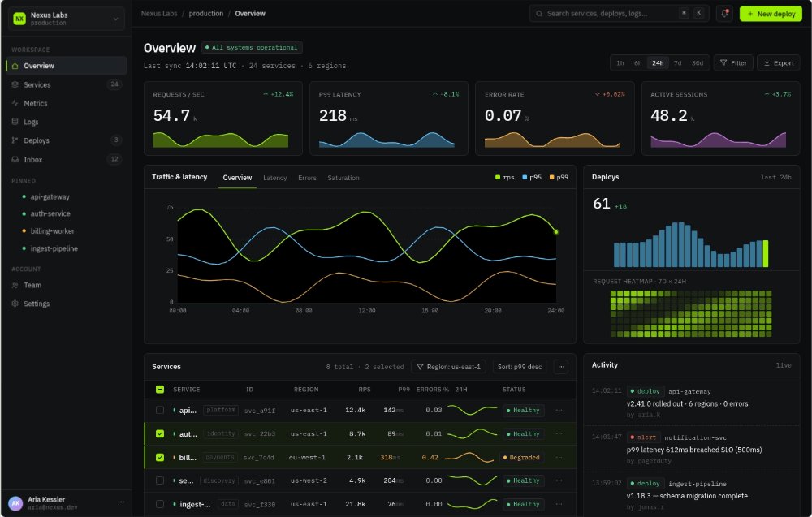
Task: Click the Deploys branch icon in the sidebar
Action: click(x=15, y=140)
